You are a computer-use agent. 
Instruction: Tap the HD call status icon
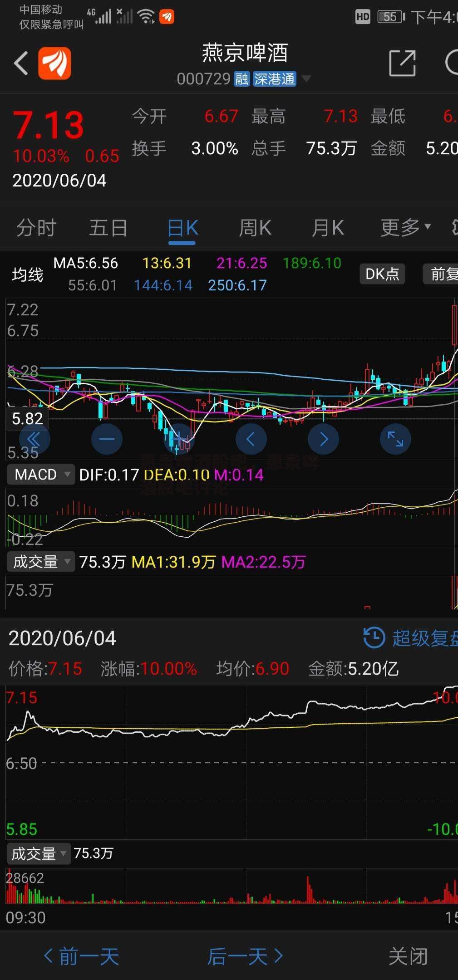(x=363, y=17)
